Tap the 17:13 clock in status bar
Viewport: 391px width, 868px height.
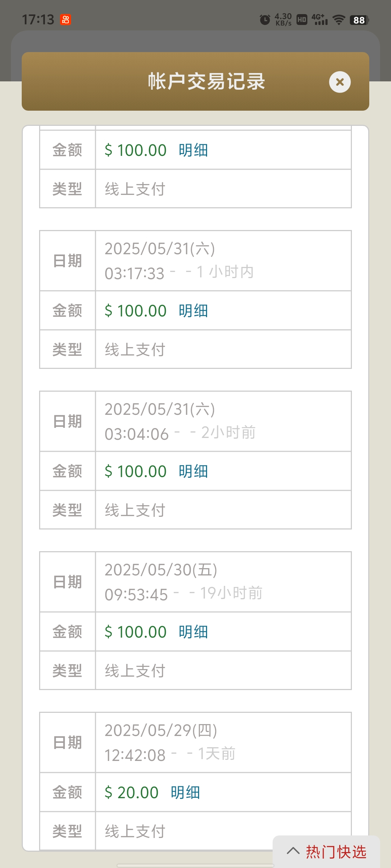coord(38,20)
